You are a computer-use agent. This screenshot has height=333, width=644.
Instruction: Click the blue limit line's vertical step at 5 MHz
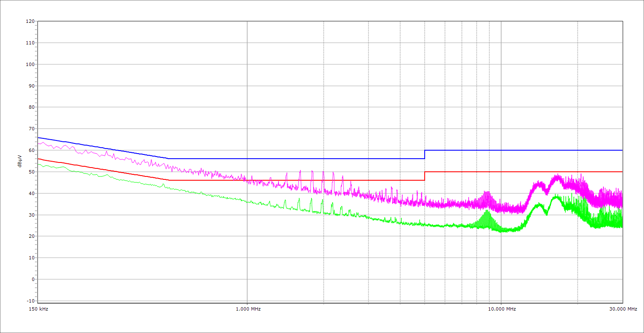[425, 154]
